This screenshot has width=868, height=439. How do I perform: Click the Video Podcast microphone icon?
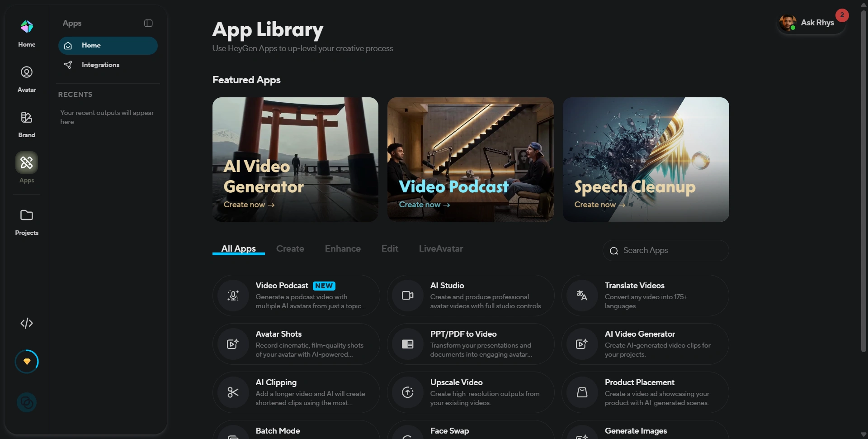(x=233, y=296)
